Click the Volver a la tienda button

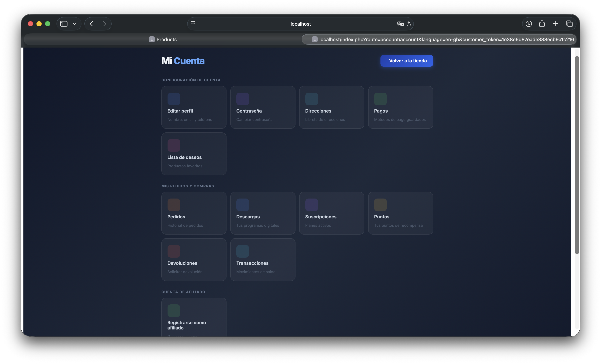click(x=407, y=61)
